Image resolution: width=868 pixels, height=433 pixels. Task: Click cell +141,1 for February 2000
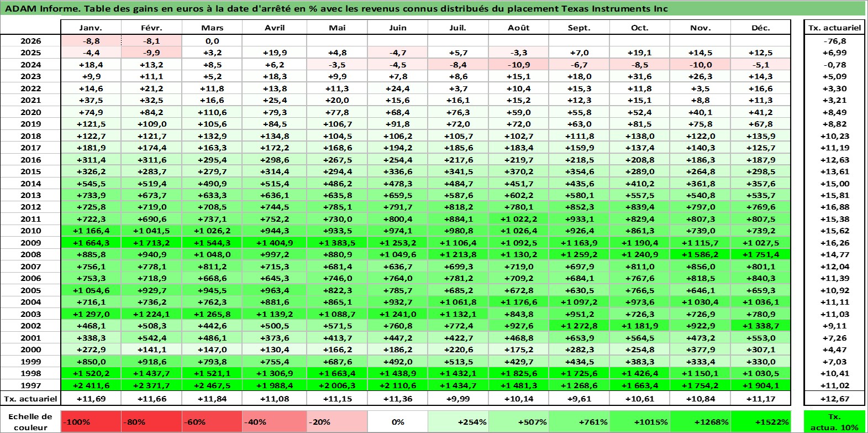pyautogui.click(x=151, y=349)
